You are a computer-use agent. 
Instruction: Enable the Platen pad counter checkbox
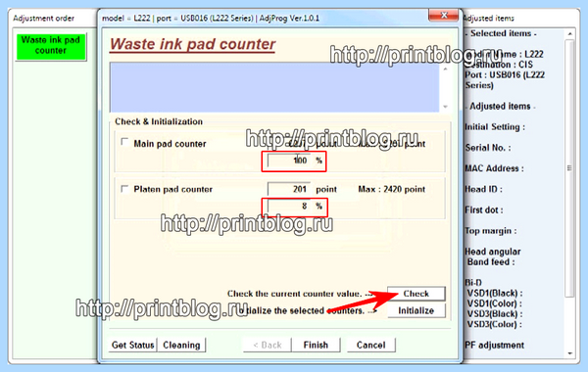coord(124,188)
